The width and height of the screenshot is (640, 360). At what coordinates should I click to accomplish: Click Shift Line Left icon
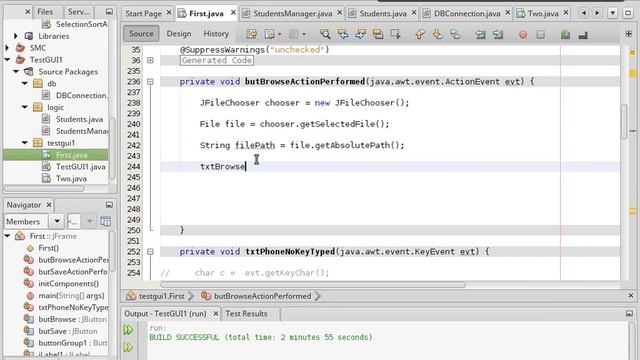click(480, 34)
